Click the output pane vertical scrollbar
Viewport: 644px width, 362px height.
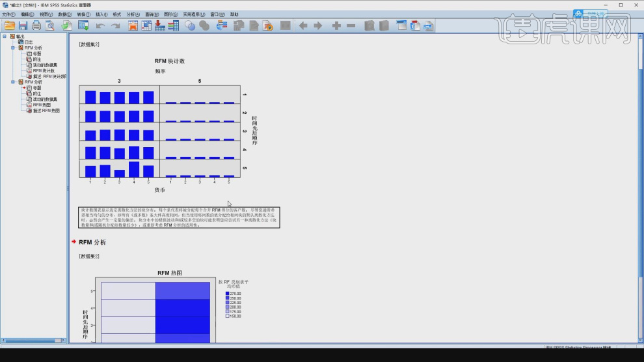click(641, 188)
